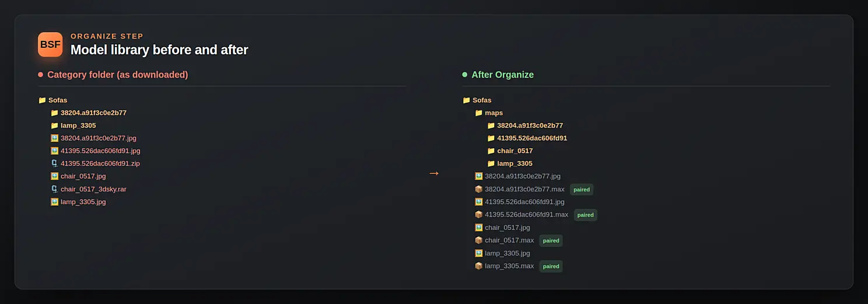Click the orange BSF logo badge
This screenshot has height=304, width=868.
[50, 44]
